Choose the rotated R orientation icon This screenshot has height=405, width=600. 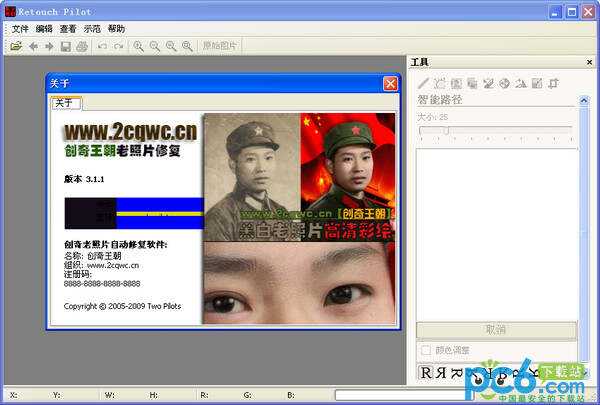click(x=457, y=372)
